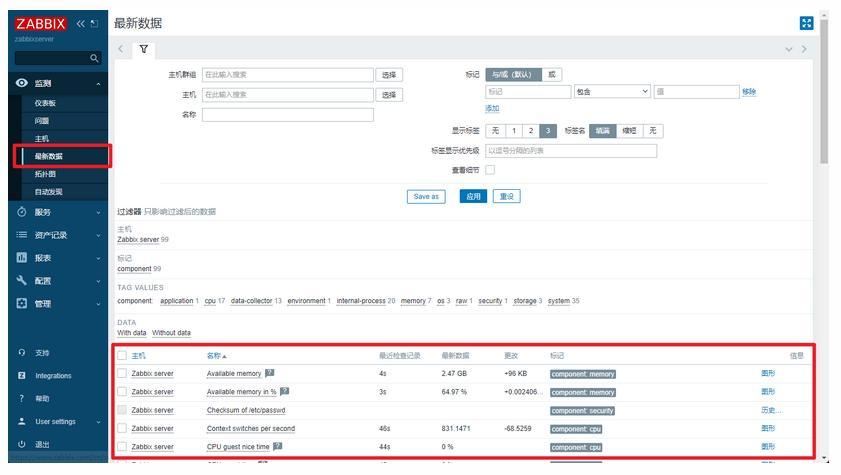This screenshot has width=841, height=475.
Task: Click the ZABBIX logo
Action: 40,24
